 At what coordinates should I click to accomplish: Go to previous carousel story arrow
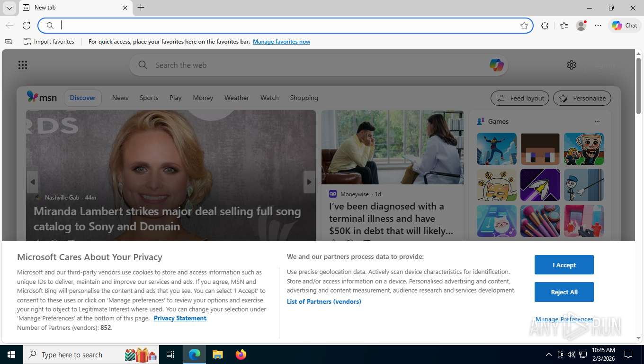tap(33, 182)
